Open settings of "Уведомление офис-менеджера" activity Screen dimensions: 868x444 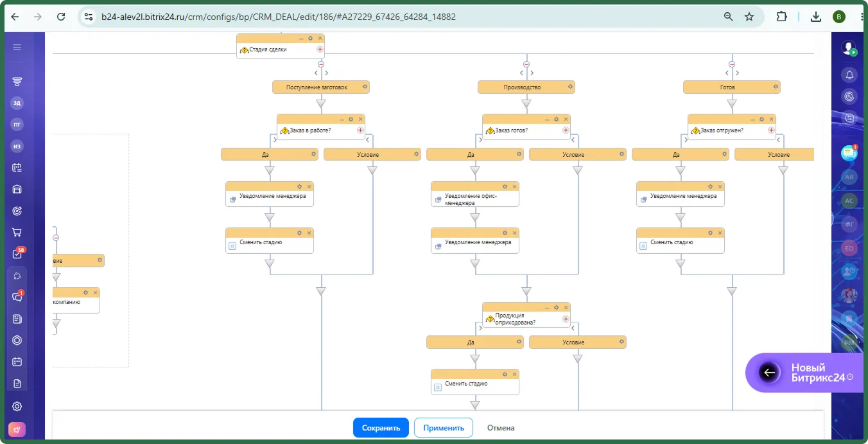pyautogui.click(x=505, y=186)
